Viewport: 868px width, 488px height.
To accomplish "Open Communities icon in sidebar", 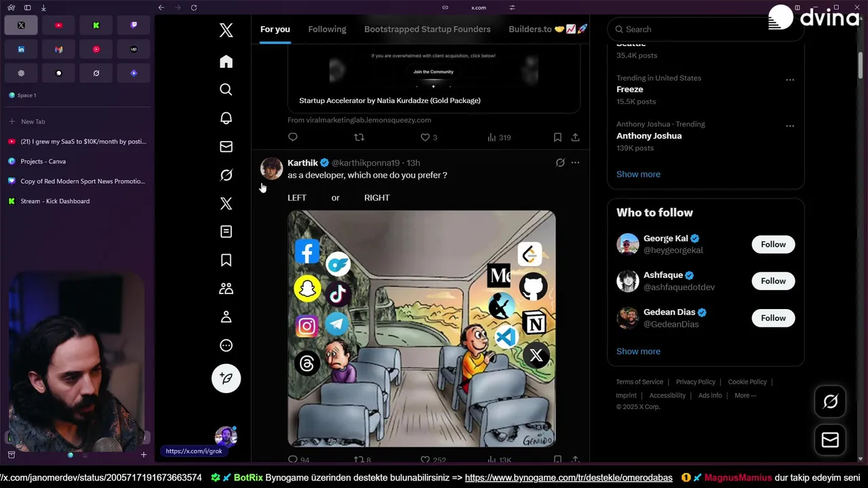I will tap(226, 289).
